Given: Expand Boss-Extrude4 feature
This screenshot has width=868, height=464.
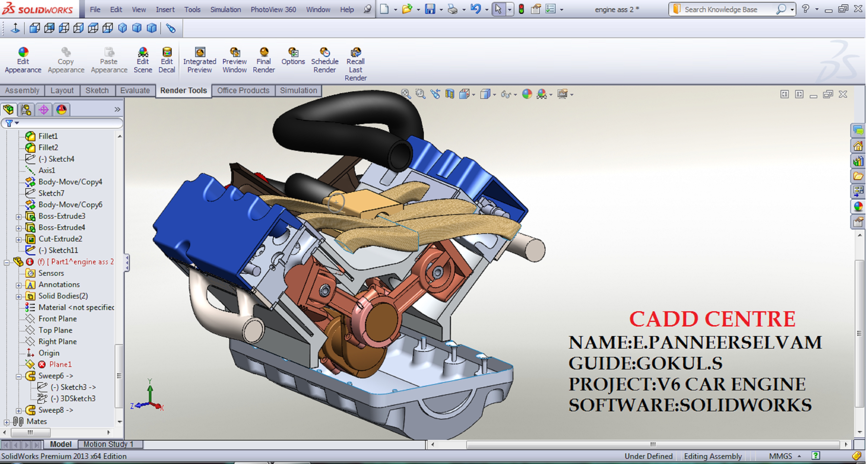Looking at the screenshot, I should (x=19, y=228).
